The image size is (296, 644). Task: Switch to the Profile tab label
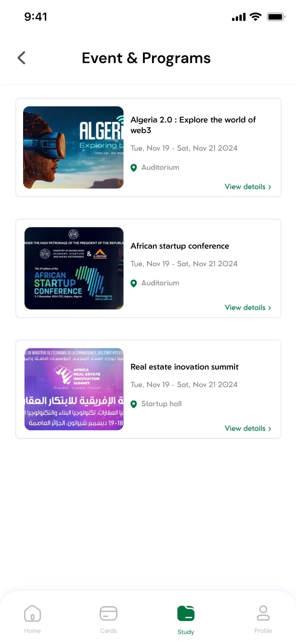(x=263, y=631)
